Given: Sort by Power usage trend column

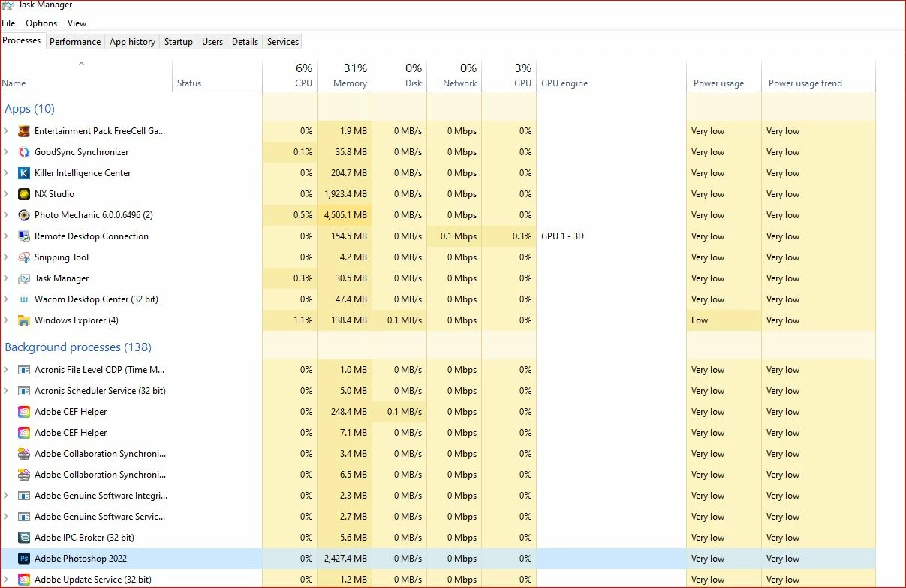Looking at the screenshot, I should tap(818, 76).
